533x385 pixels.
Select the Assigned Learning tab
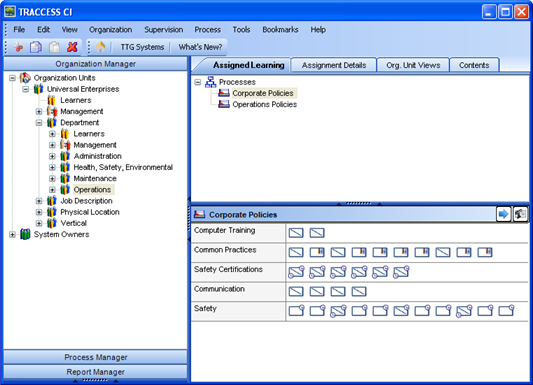(248, 65)
